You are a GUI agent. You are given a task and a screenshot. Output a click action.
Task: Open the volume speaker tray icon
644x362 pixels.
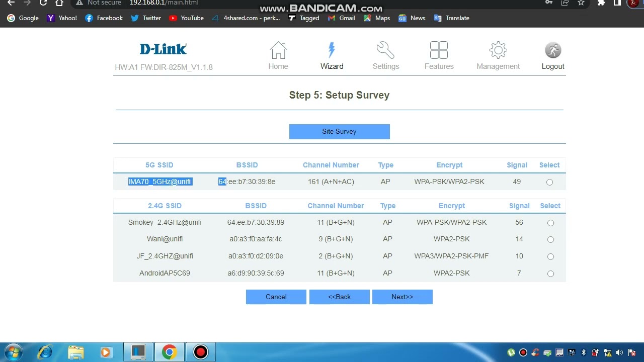[619, 352]
